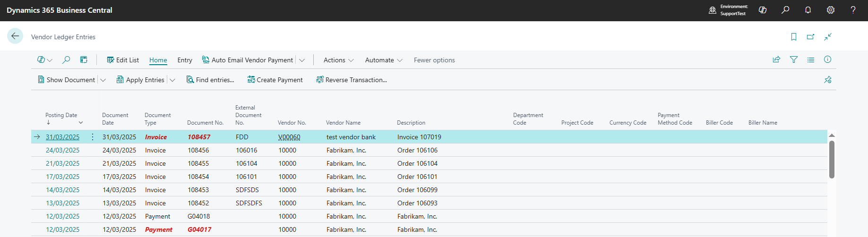Open posting date 13/03/2025 link
Image resolution: width=868 pixels, height=237 pixels.
point(62,203)
